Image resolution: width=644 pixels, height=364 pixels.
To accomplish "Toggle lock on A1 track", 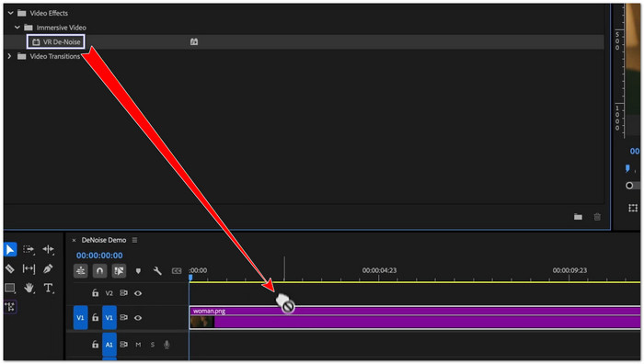I will pyautogui.click(x=96, y=345).
